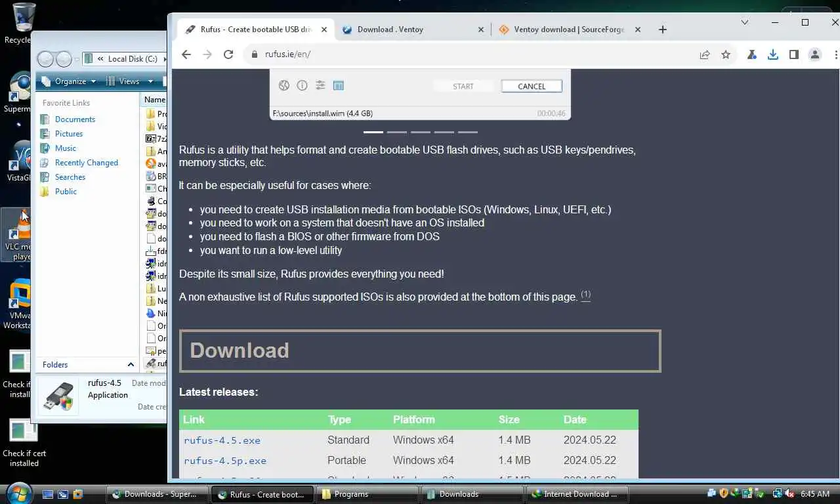Close the Download . Ventoy tab
Image resolution: width=840 pixels, height=504 pixels.
point(481,30)
